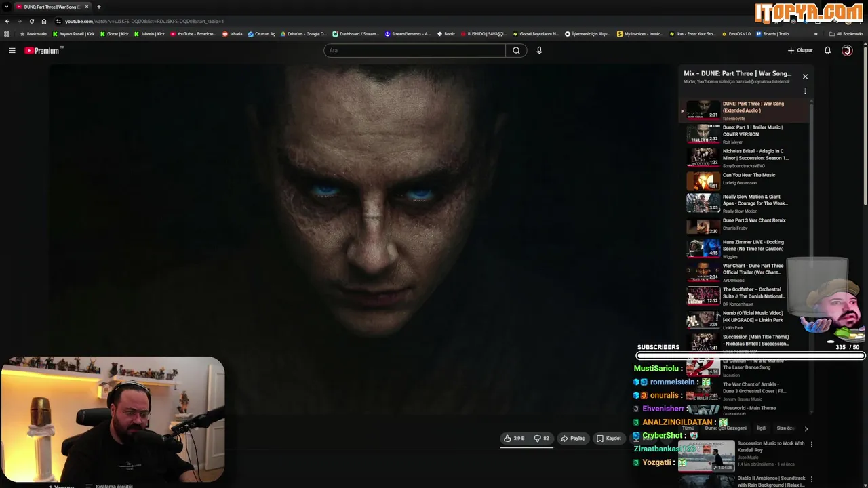Select the Tümü filter chip
The height and width of the screenshot is (488, 868).
click(x=688, y=428)
